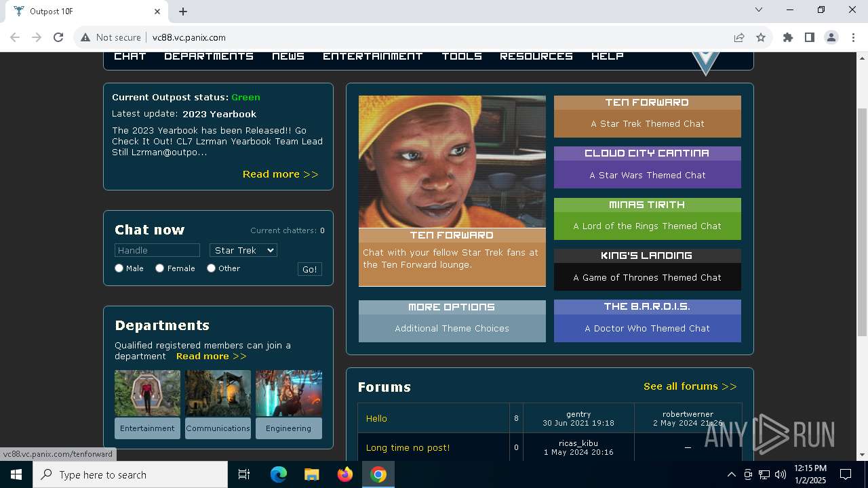Open the Windows Start menu
Viewport: 868px width, 488px height.
16,474
